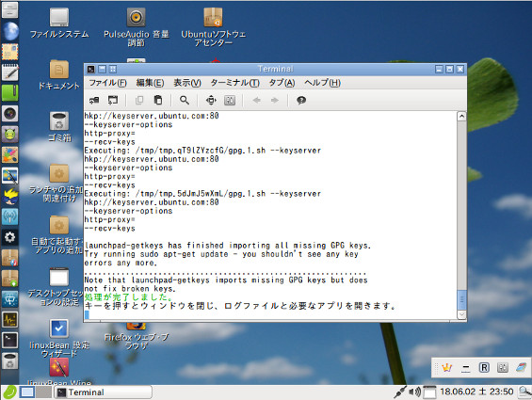Screen dimensions: 532x400
Task: Open the wireless antenna dock icon
Action: coord(9,216)
